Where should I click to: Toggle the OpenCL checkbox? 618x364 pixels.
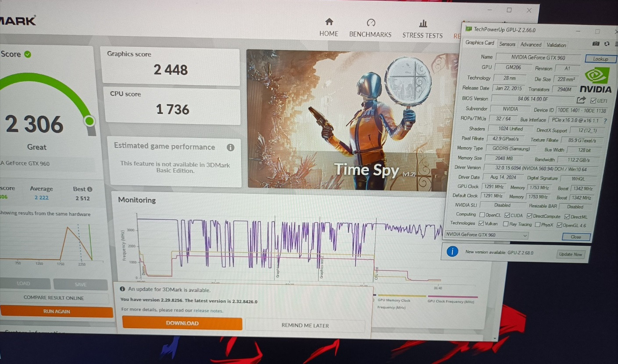tap(482, 215)
